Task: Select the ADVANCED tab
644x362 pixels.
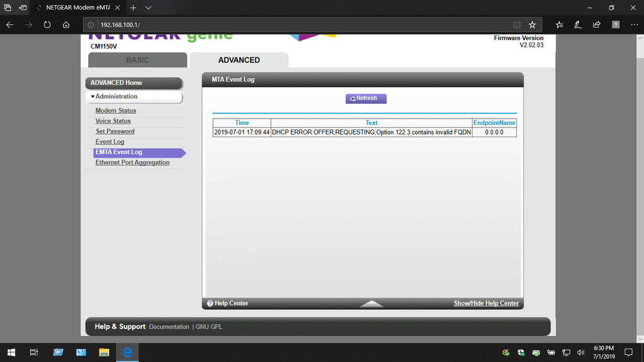Action: 239,60
